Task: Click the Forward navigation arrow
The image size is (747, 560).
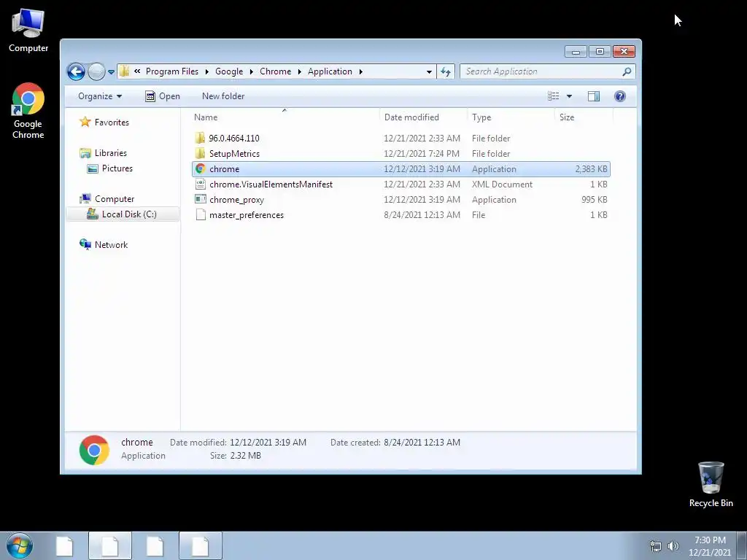Action: click(x=96, y=71)
